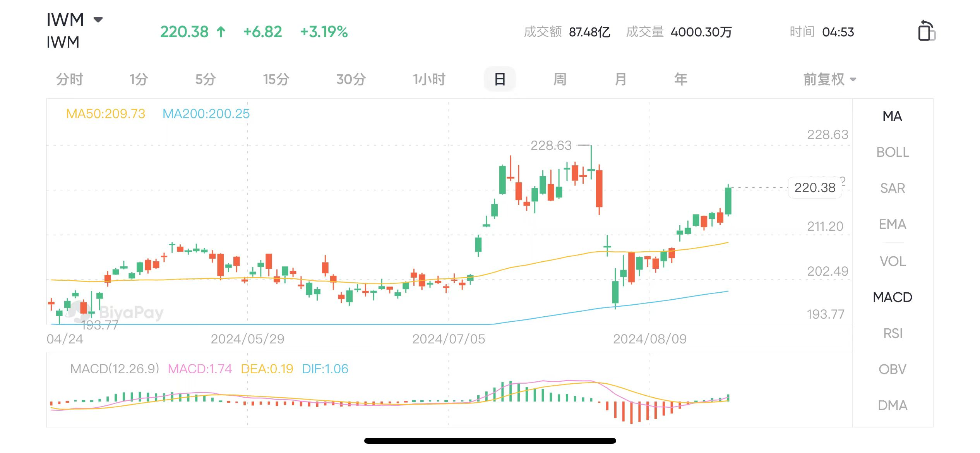Toggle the SAR indicator

pos(893,188)
